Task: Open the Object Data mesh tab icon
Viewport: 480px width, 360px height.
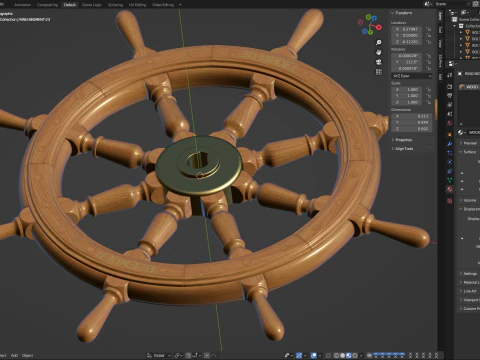Action: point(450,180)
